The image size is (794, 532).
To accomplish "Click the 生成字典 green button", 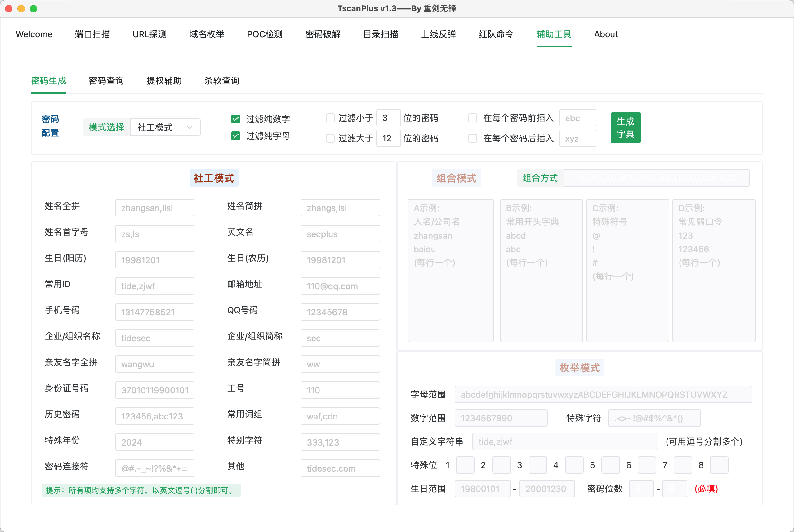I will point(625,127).
